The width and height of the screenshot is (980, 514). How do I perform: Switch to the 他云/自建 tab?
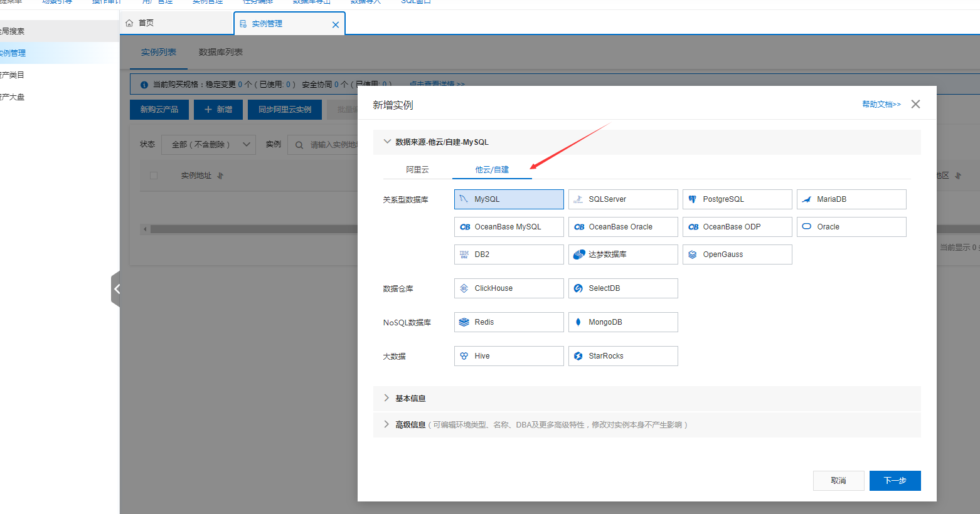492,170
